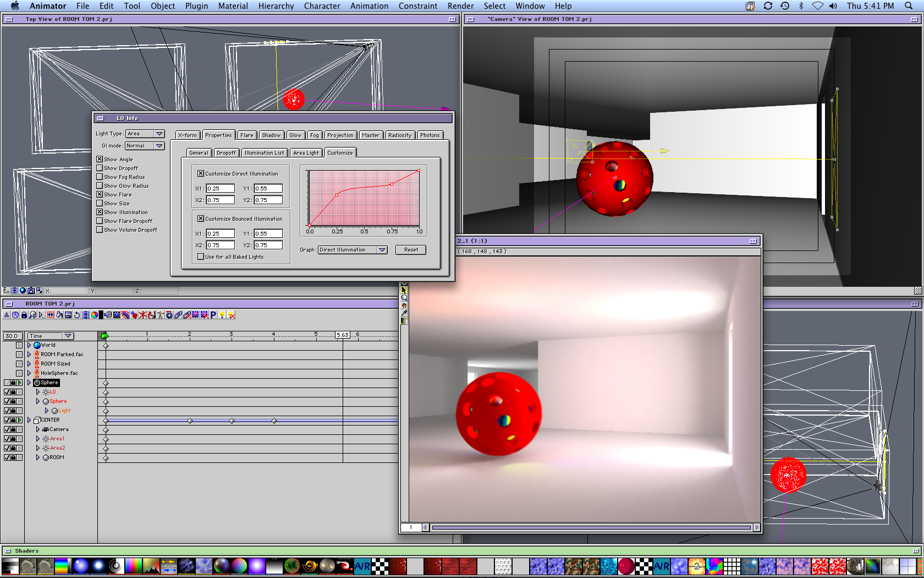
Task: Click the color wheel toolbar icon
Action: click(x=95, y=315)
